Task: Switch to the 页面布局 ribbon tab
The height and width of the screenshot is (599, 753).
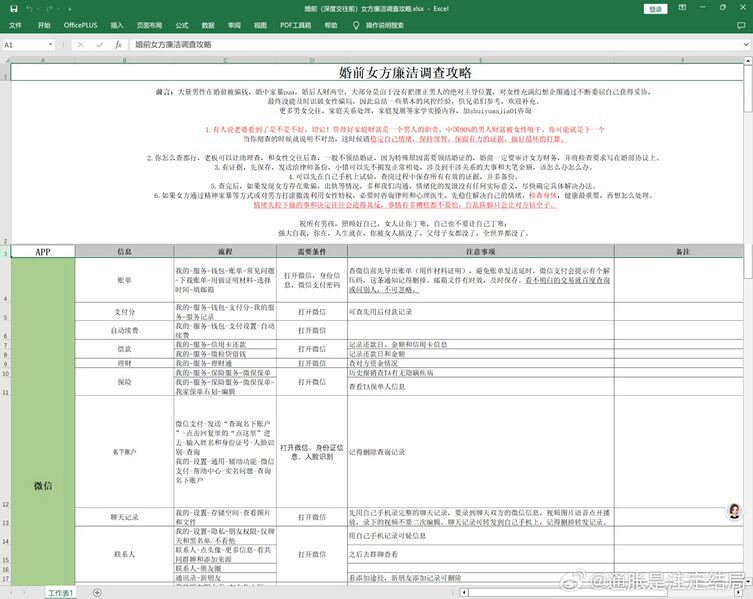Action: pos(149,25)
